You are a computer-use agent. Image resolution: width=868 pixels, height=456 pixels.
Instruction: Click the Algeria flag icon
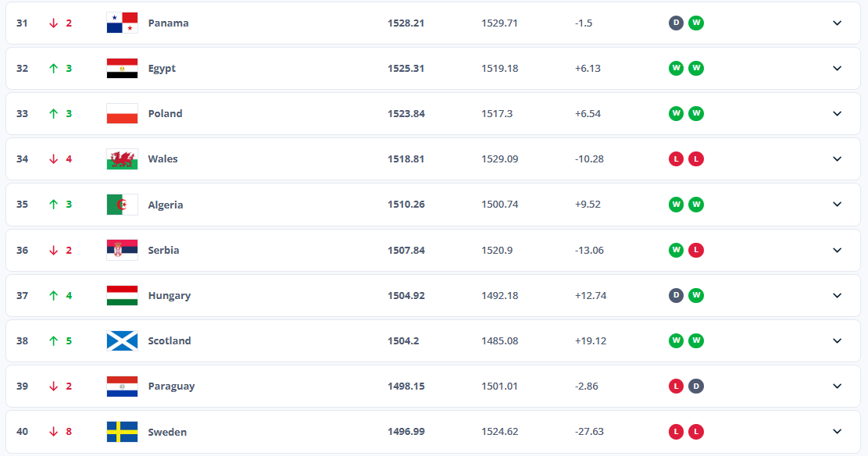[122, 205]
